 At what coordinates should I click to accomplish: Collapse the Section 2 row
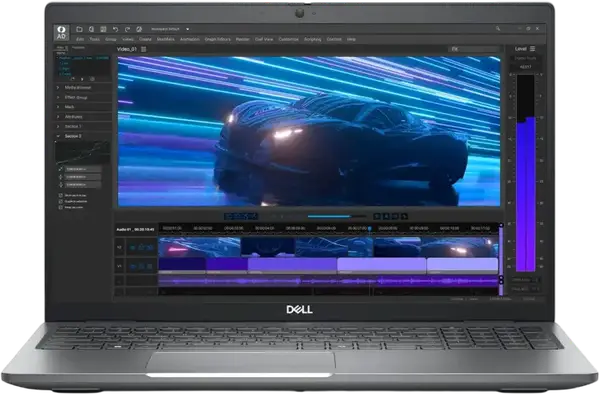83,136
